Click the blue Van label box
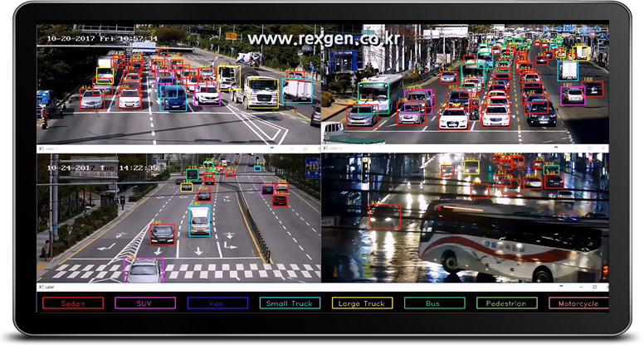Viewport: 644px width, 354px height. pyautogui.click(x=217, y=303)
